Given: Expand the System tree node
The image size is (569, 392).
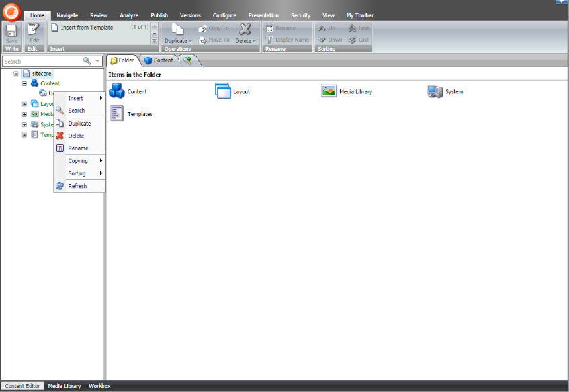Looking at the screenshot, I should coord(24,124).
